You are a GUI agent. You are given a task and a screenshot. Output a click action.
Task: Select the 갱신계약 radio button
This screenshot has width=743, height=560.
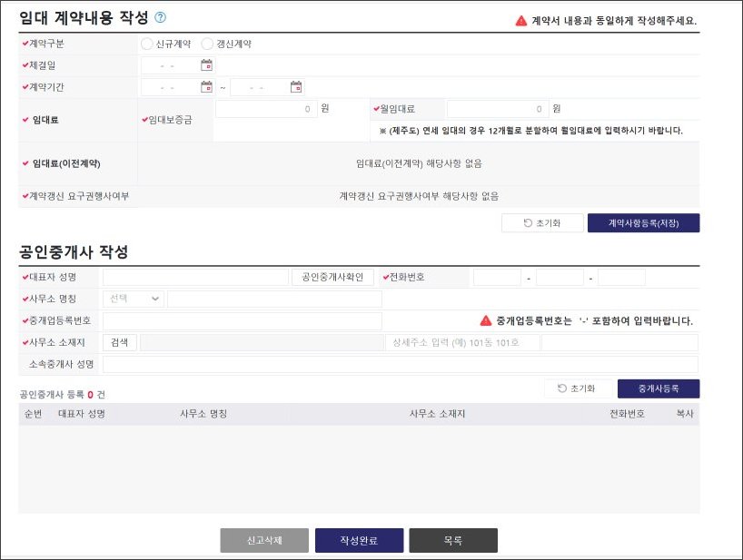click(x=207, y=44)
